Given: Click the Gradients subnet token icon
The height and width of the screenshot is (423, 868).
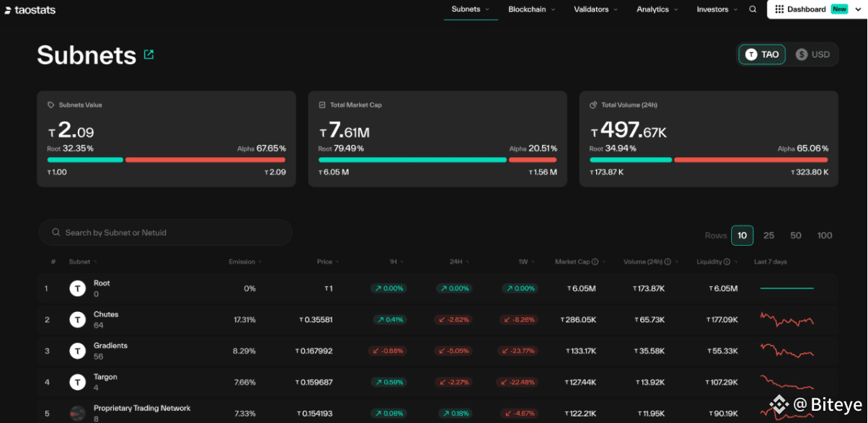Looking at the screenshot, I should tap(77, 351).
